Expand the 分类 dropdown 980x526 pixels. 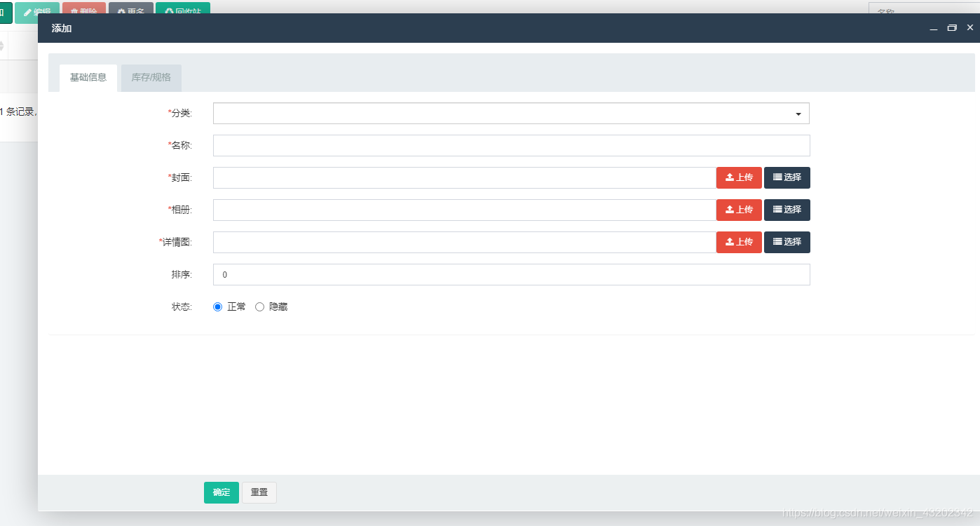(x=511, y=114)
